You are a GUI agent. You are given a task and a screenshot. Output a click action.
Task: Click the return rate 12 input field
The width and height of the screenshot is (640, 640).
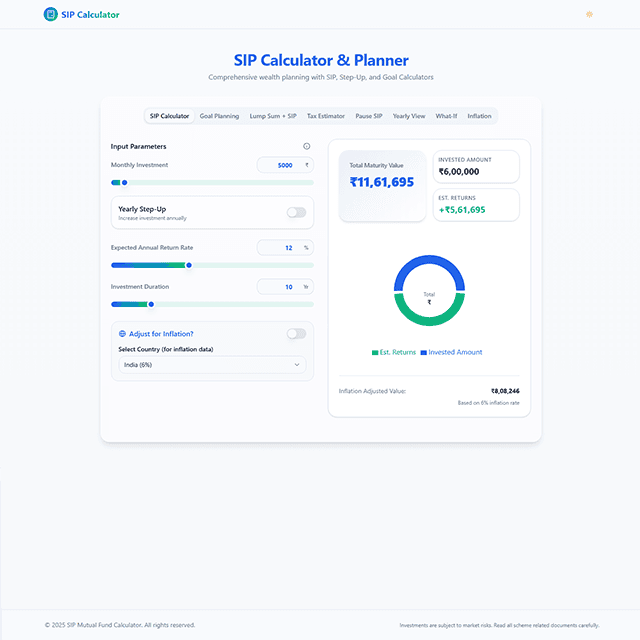click(285, 247)
